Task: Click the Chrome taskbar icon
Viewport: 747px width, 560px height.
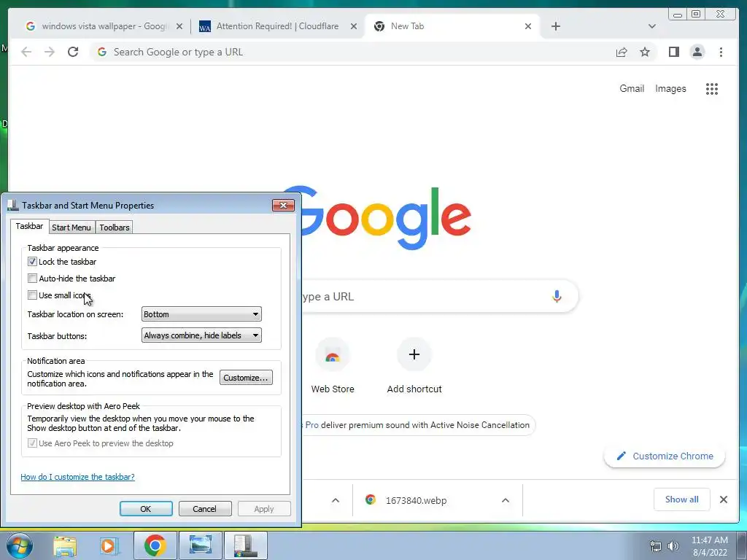Action: pyautogui.click(x=155, y=545)
